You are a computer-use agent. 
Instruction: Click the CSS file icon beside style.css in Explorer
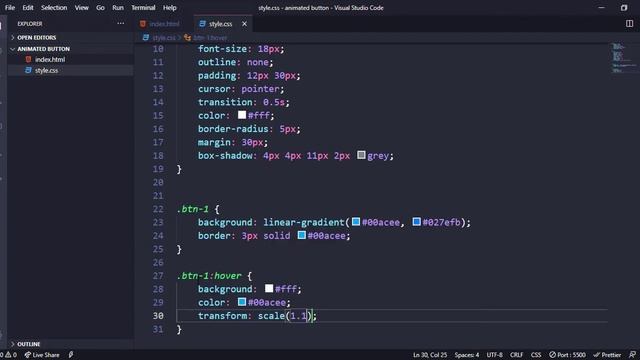click(x=28, y=70)
